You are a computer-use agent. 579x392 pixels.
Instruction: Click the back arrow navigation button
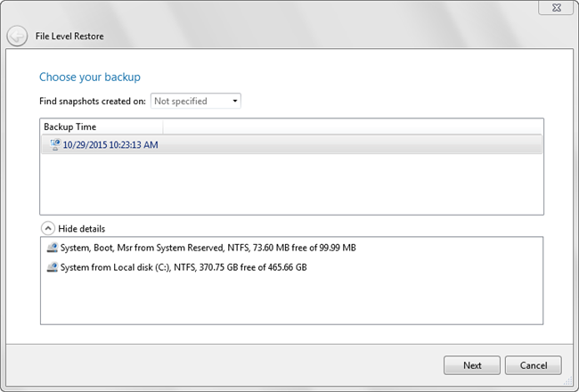coord(16,37)
